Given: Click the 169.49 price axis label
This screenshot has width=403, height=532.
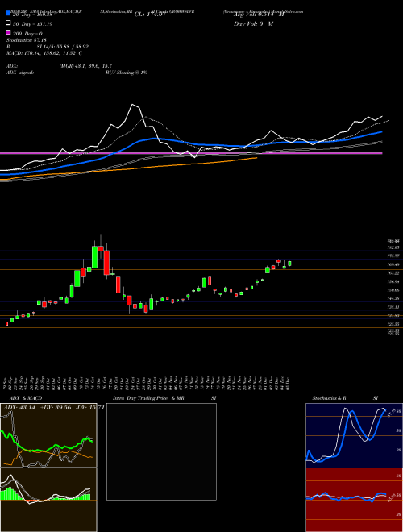Looking at the screenshot, I should tap(393, 264).
